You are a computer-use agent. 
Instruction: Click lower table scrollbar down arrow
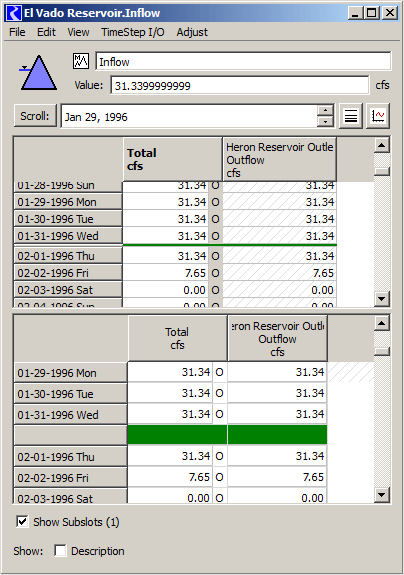pyautogui.click(x=381, y=495)
